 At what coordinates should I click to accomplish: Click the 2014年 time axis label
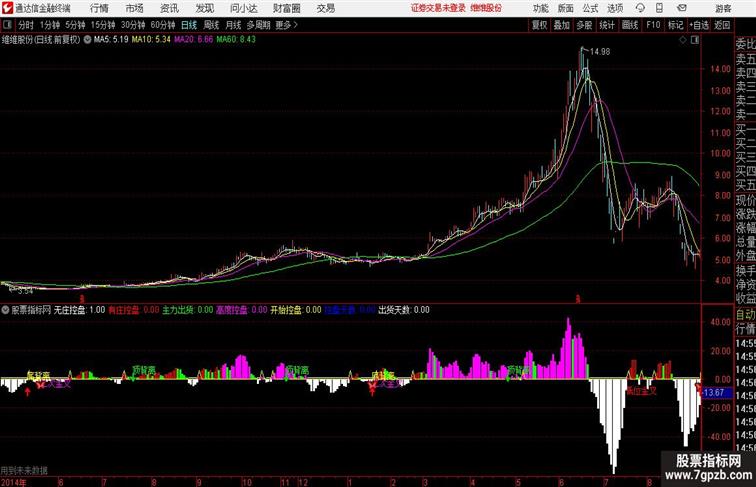14,482
